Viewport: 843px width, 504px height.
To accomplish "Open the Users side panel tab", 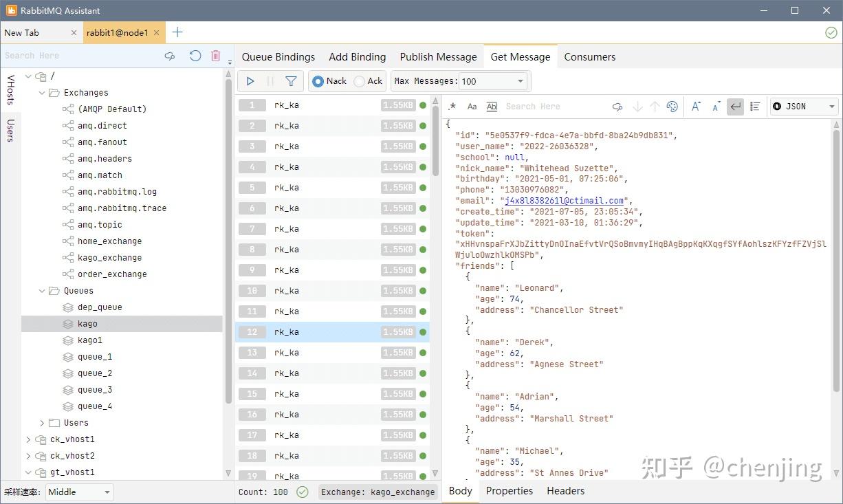I will [10, 130].
